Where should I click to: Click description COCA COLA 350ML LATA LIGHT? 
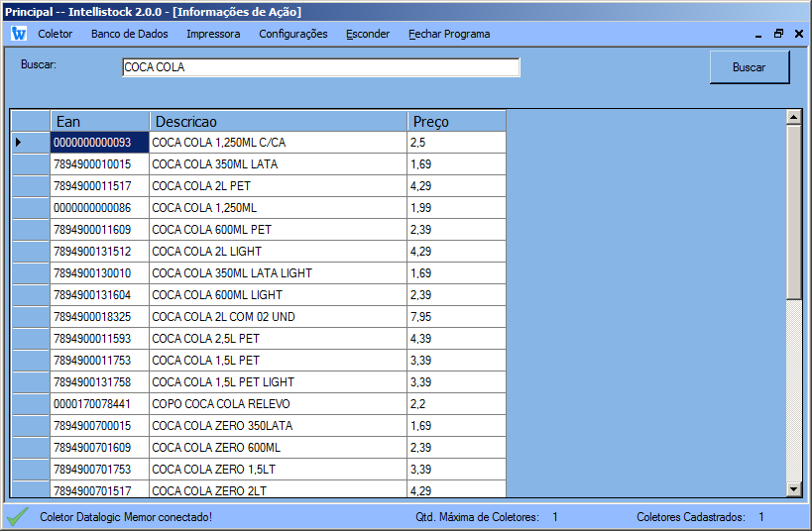(x=279, y=272)
